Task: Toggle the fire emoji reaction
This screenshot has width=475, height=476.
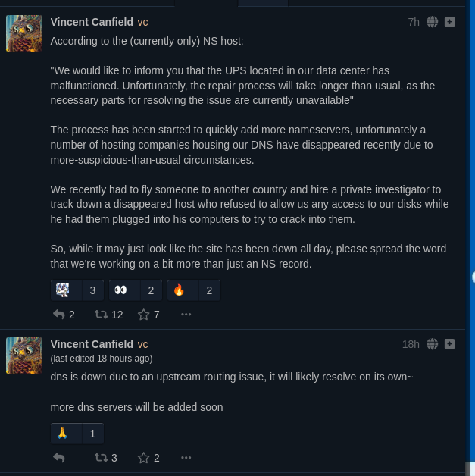Action: [193, 290]
